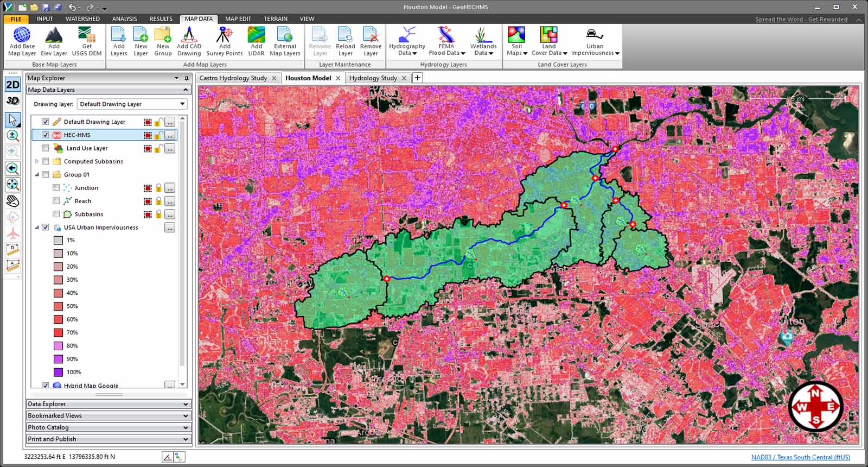Select the pan hand tool
The image size is (868, 467).
(x=12, y=201)
